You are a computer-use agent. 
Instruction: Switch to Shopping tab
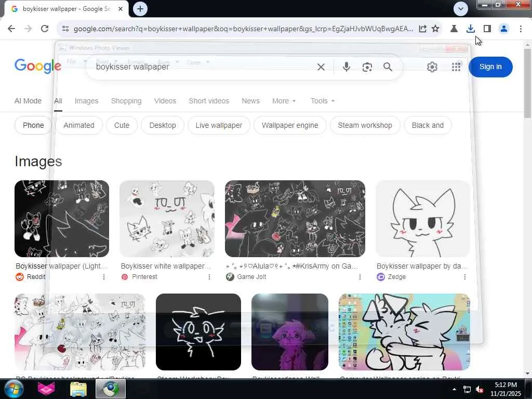coord(126,101)
